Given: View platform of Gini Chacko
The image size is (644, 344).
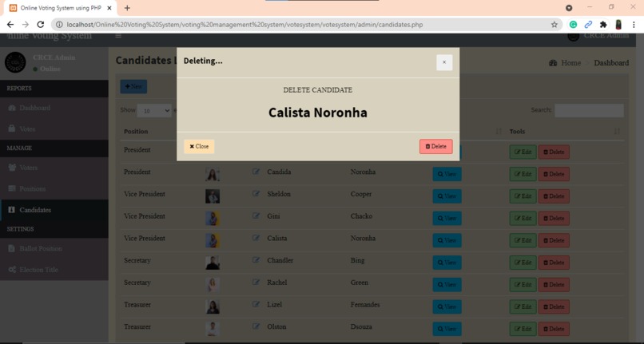Looking at the screenshot, I should click(x=447, y=219).
